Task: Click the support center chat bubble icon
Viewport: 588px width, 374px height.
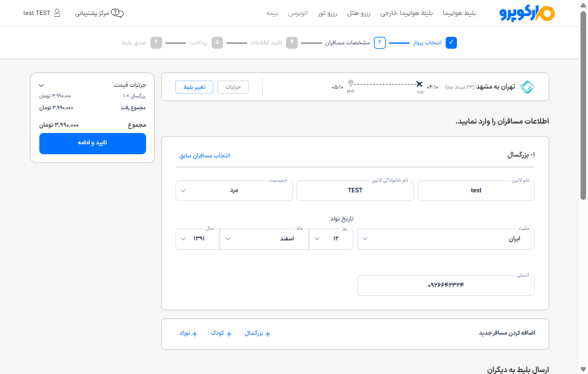Action: point(117,13)
